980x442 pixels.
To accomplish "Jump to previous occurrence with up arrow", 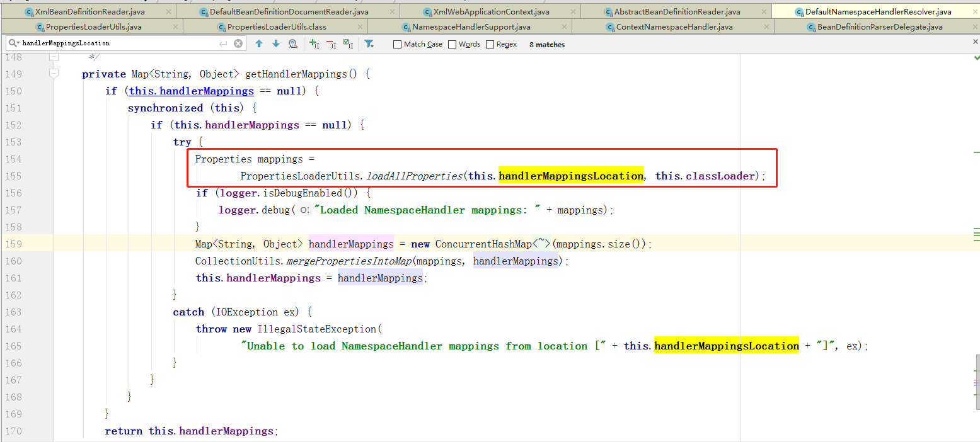I will coord(259,43).
